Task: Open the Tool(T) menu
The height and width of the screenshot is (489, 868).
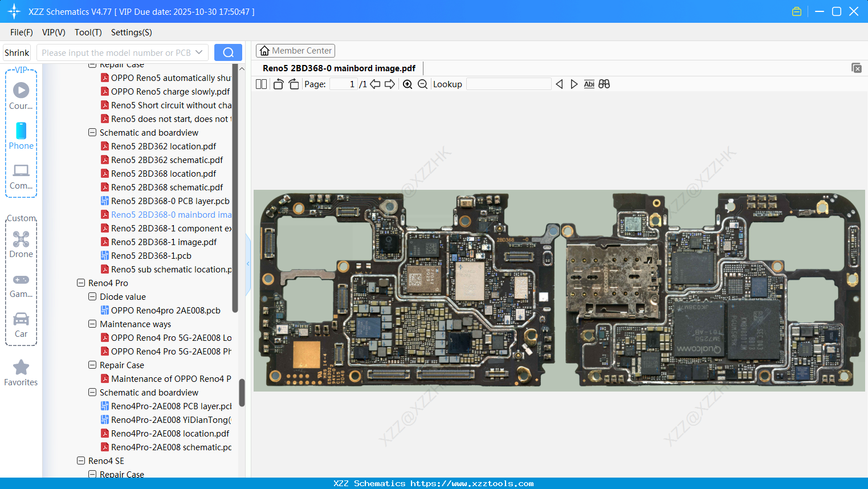Action: coord(88,32)
